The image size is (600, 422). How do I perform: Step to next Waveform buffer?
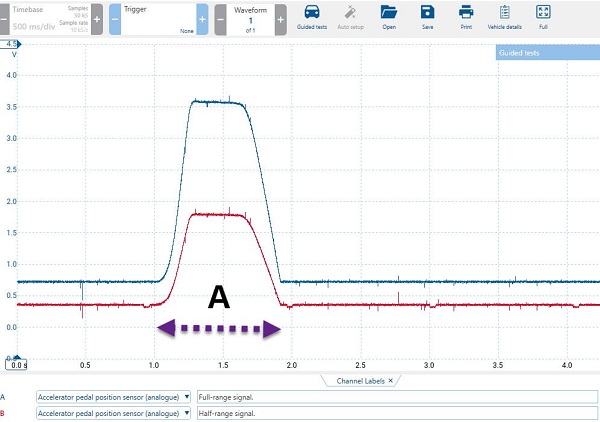point(280,19)
